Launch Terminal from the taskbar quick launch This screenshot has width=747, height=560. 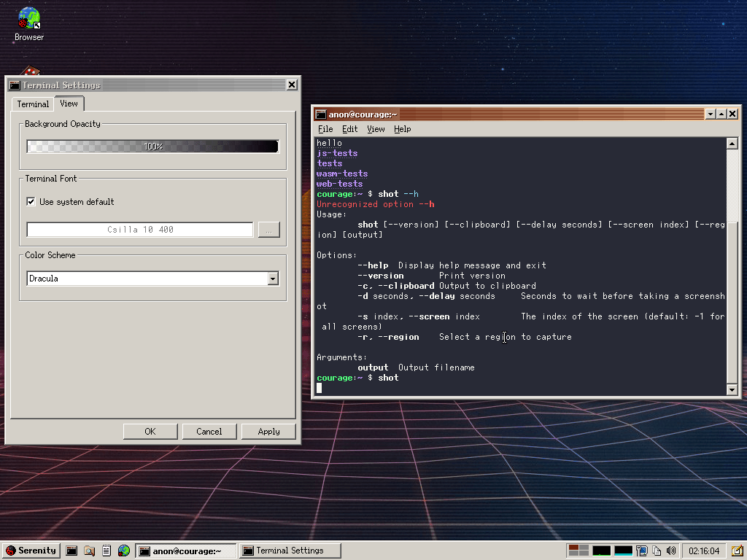tap(71, 551)
